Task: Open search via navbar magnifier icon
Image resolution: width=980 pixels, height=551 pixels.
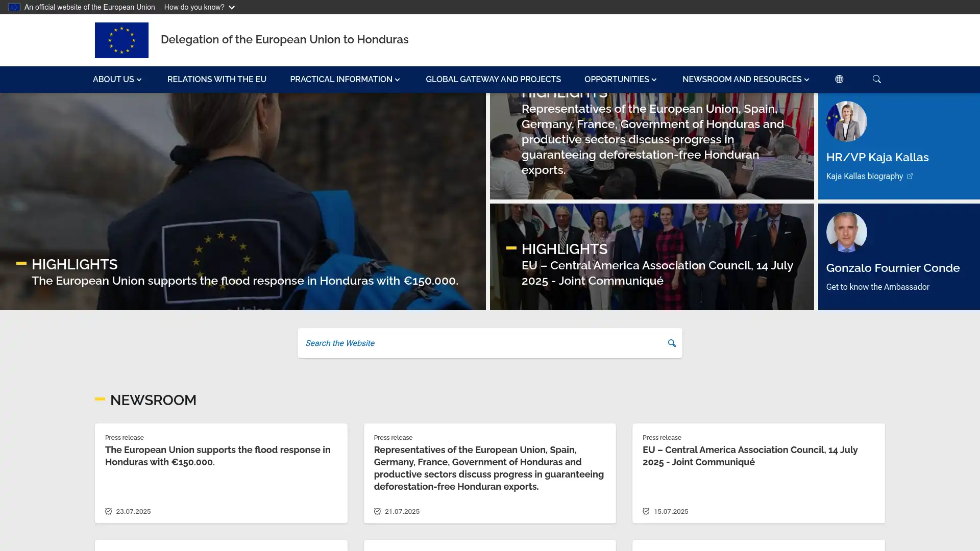Action: coord(876,79)
